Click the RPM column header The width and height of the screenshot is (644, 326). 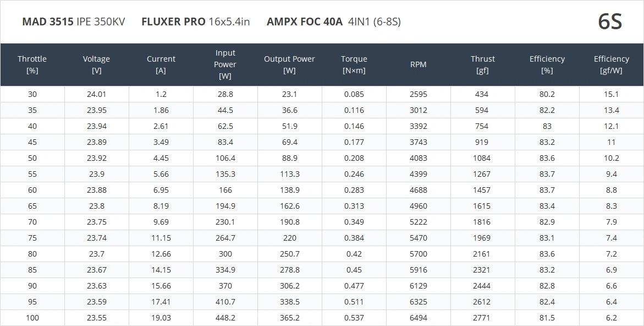(418, 64)
